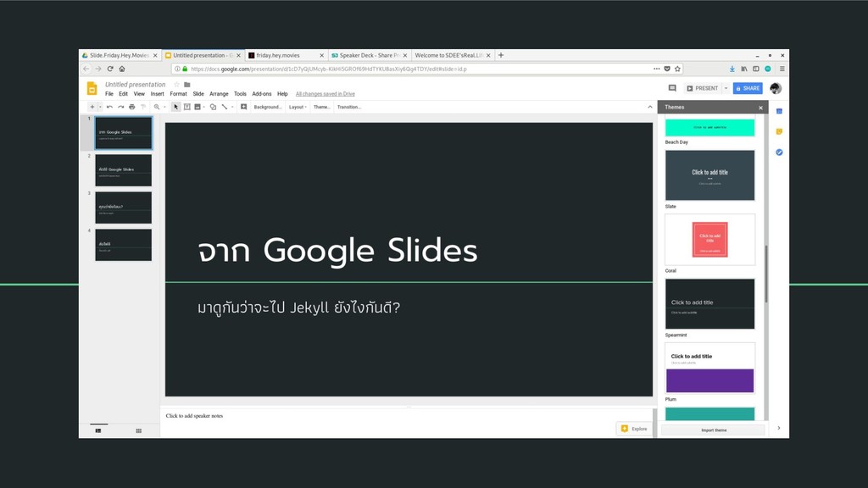Select slide 2 thumbnail in filmstrip
The image size is (868, 488).
pos(123,169)
